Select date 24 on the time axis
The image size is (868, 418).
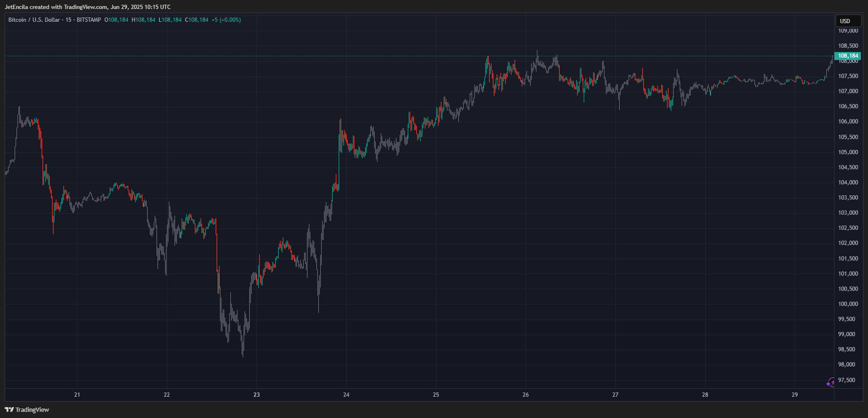(346, 395)
